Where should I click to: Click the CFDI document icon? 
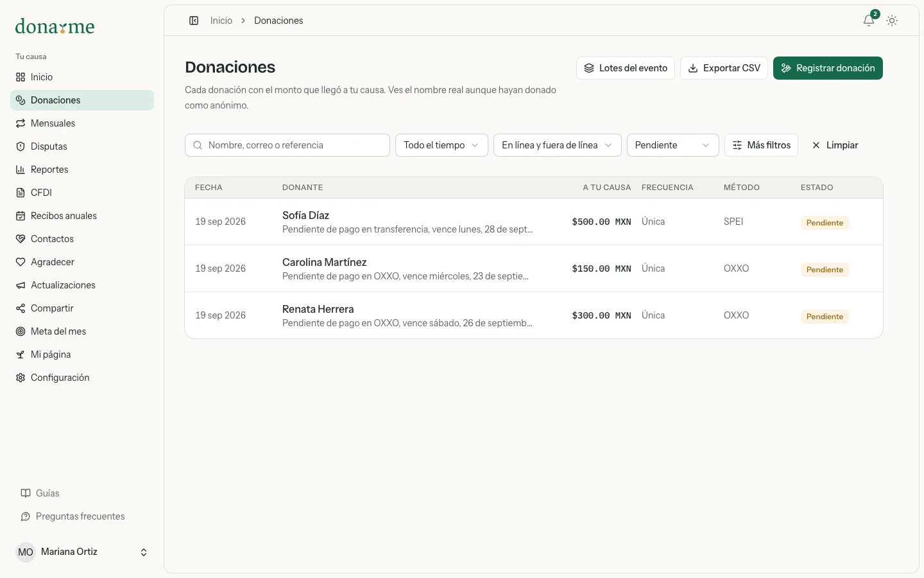pos(21,193)
